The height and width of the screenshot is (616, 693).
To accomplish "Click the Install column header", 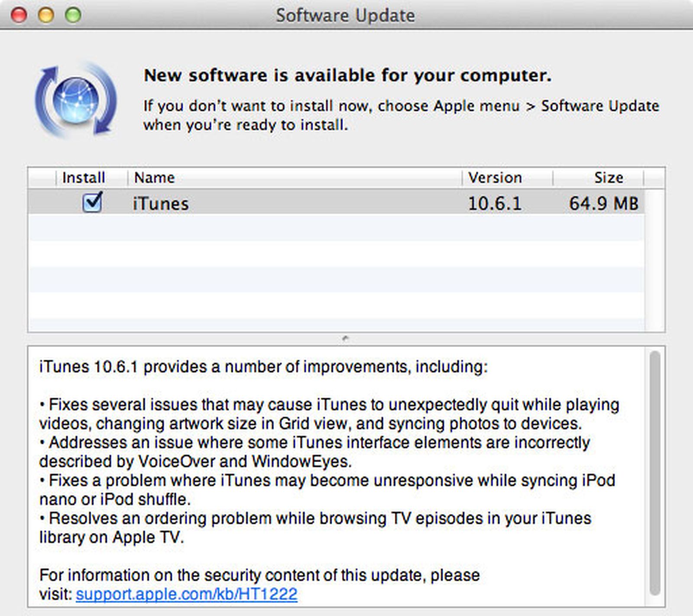I will tap(84, 178).
